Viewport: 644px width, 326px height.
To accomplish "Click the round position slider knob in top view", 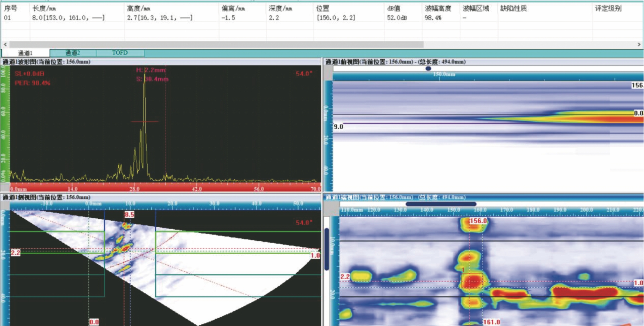I will 428,69.
